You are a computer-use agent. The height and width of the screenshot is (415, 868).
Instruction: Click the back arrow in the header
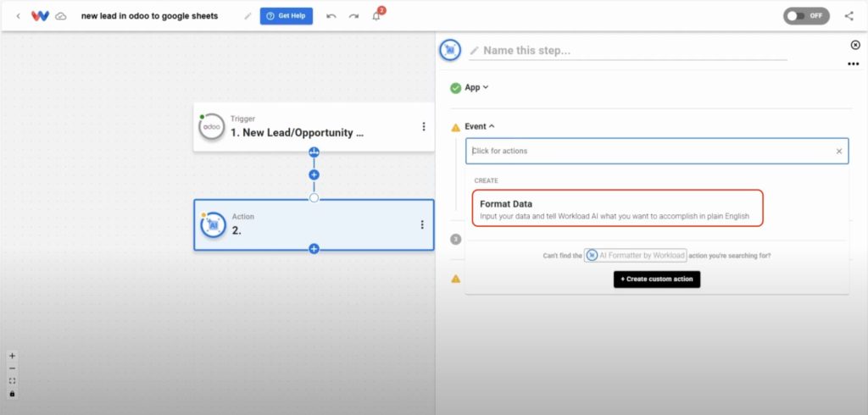19,16
